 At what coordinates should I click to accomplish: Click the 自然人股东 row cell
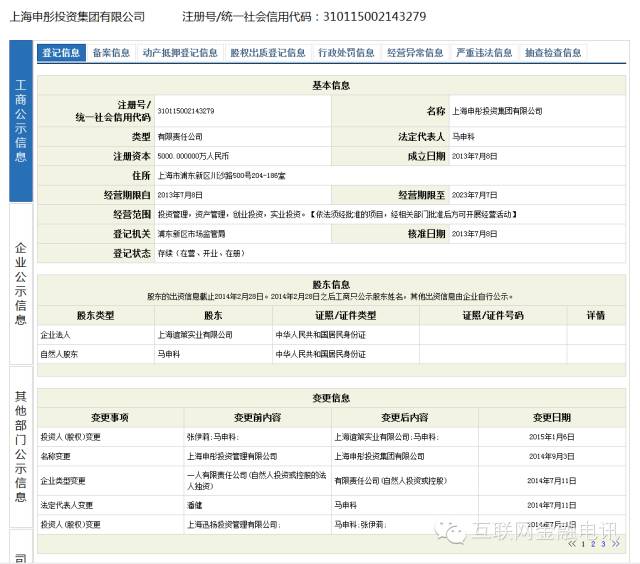coord(59,354)
